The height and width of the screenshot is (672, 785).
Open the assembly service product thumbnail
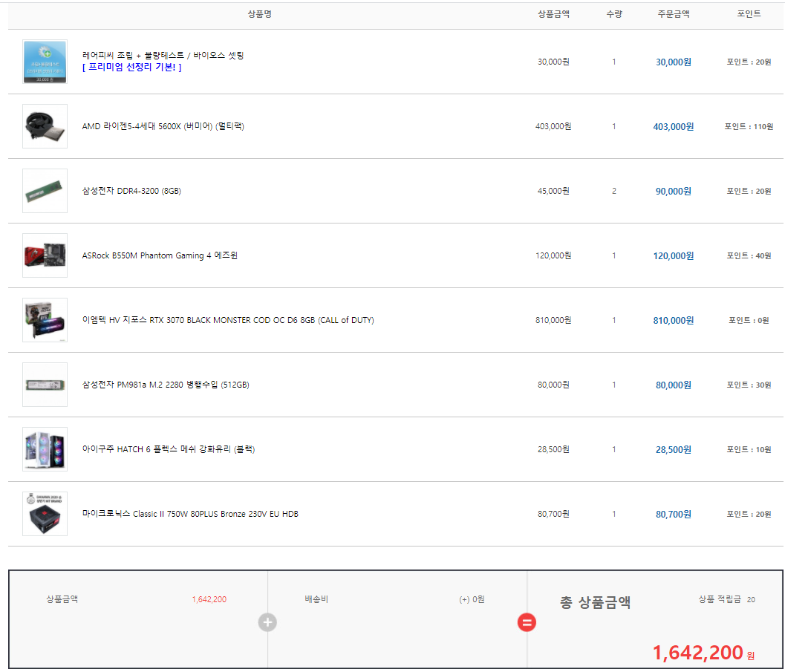(45, 62)
